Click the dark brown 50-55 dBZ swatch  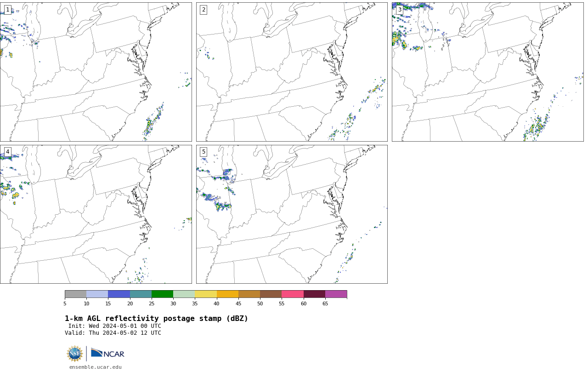coord(271,294)
